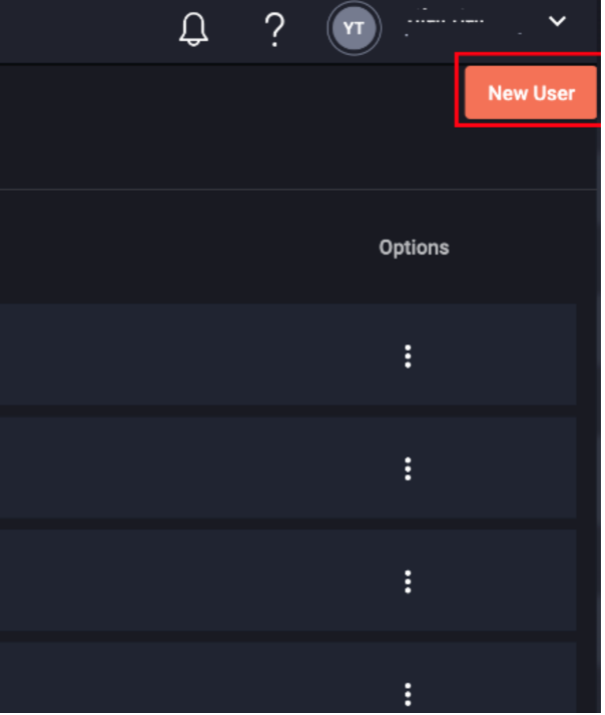Image resolution: width=605 pixels, height=715 pixels.
Task: Expand the account dropdown chevron
Action: 558,21
